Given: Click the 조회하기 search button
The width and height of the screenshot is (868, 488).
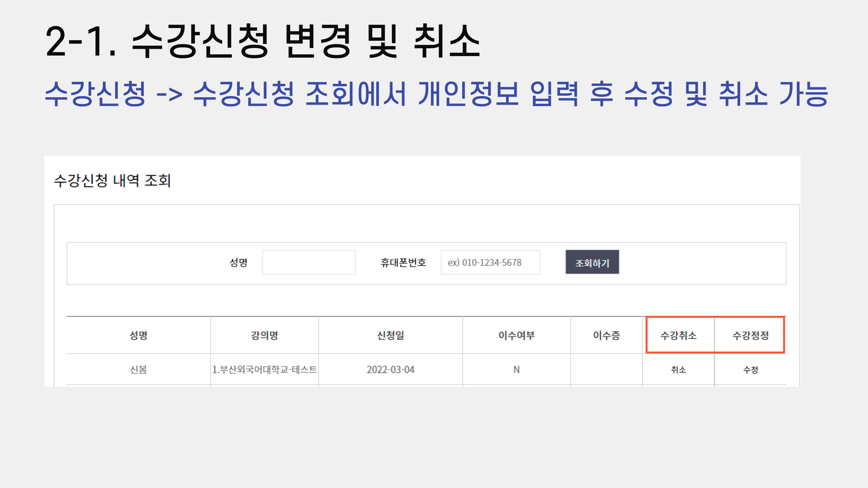Looking at the screenshot, I should coord(592,262).
